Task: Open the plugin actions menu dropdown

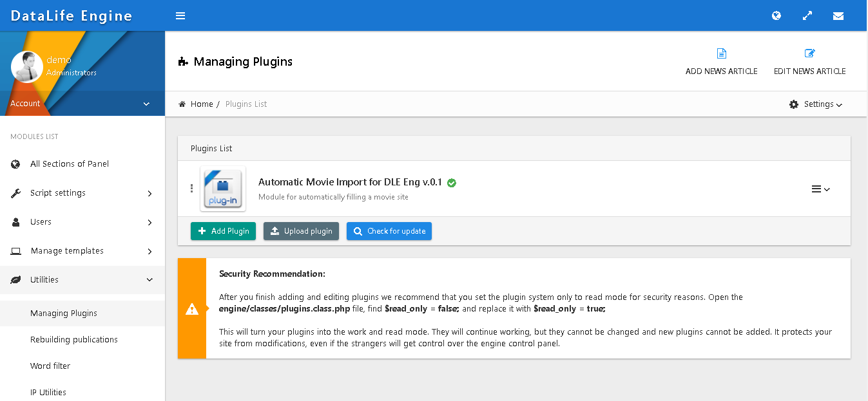Action: coord(820,189)
